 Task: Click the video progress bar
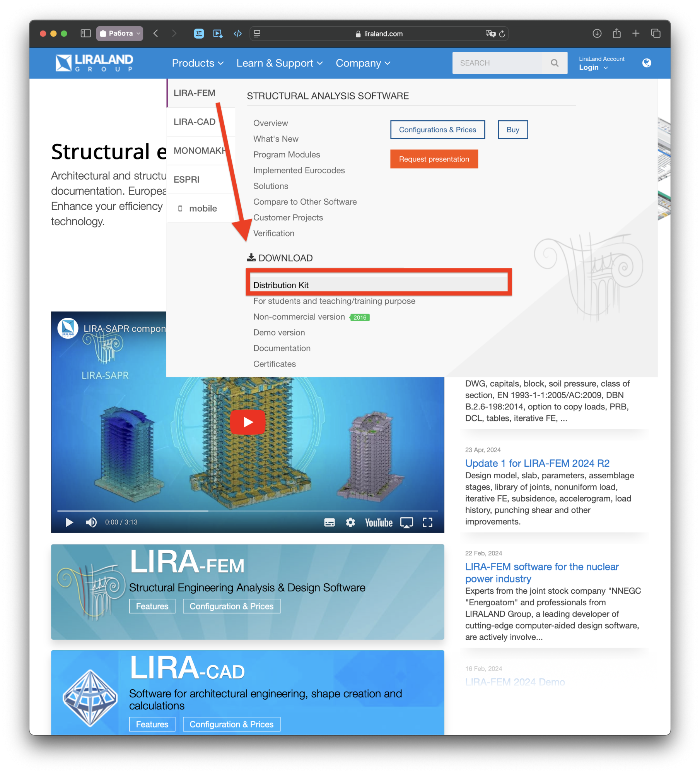[x=248, y=511]
